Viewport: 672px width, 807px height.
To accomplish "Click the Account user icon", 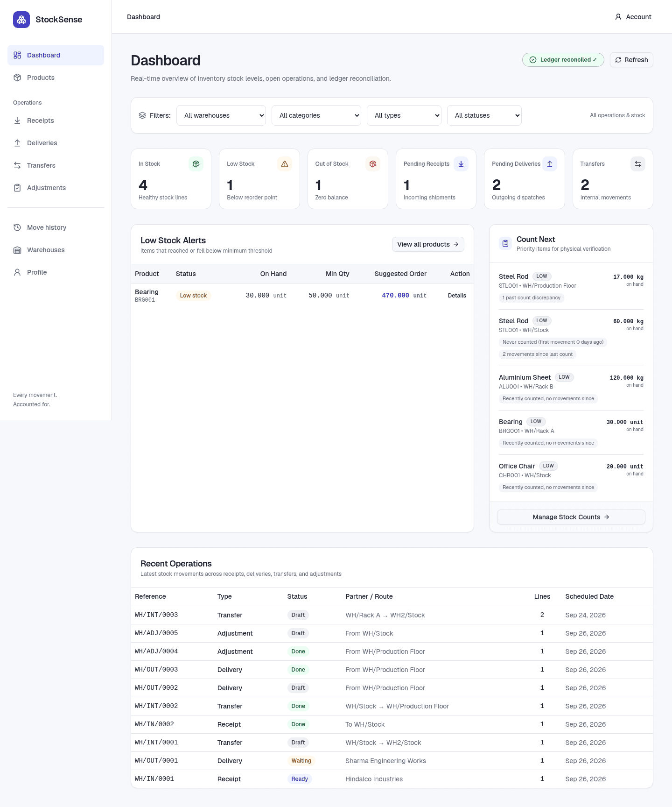I will click(618, 17).
